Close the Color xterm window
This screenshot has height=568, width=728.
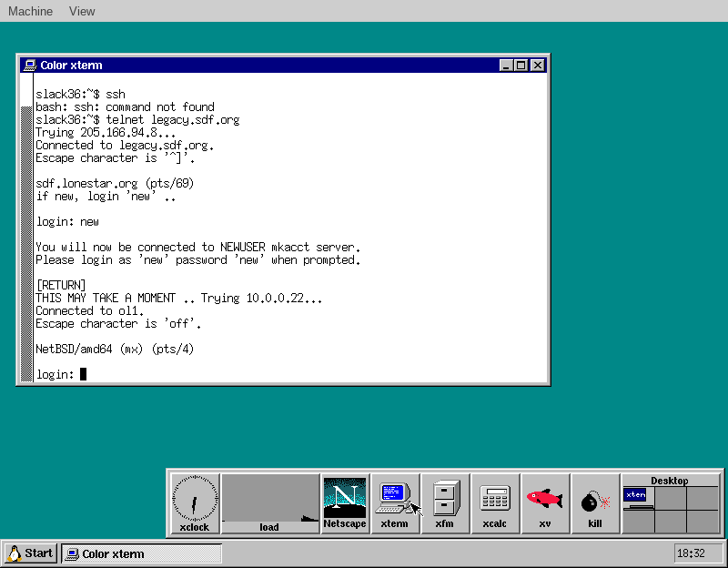pyautogui.click(x=538, y=66)
